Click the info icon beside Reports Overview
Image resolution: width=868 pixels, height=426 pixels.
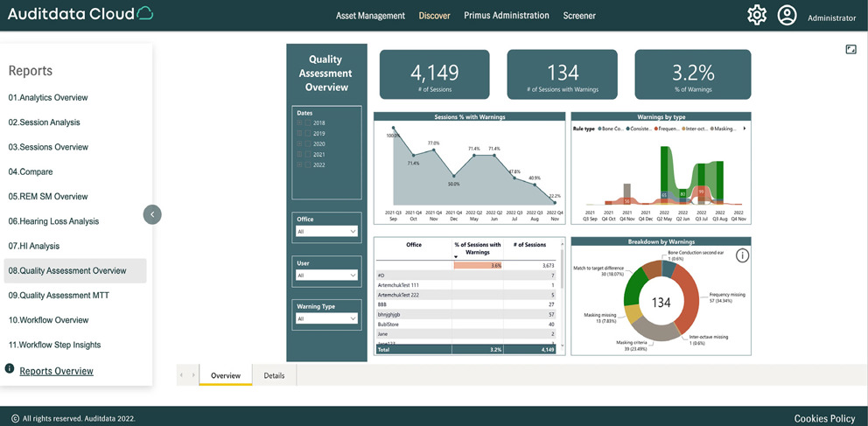point(10,368)
